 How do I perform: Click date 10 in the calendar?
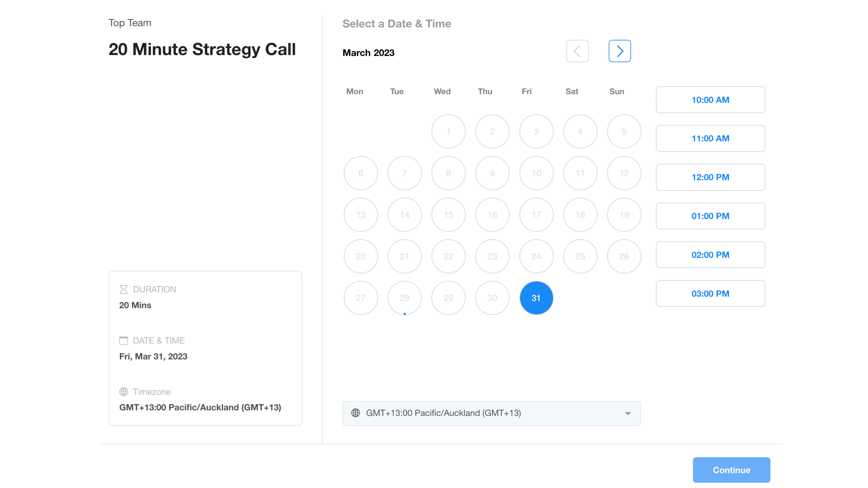pyautogui.click(x=536, y=173)
